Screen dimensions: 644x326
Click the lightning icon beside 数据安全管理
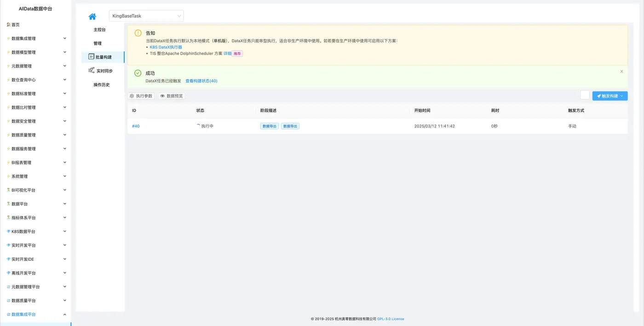coord(8,121)
